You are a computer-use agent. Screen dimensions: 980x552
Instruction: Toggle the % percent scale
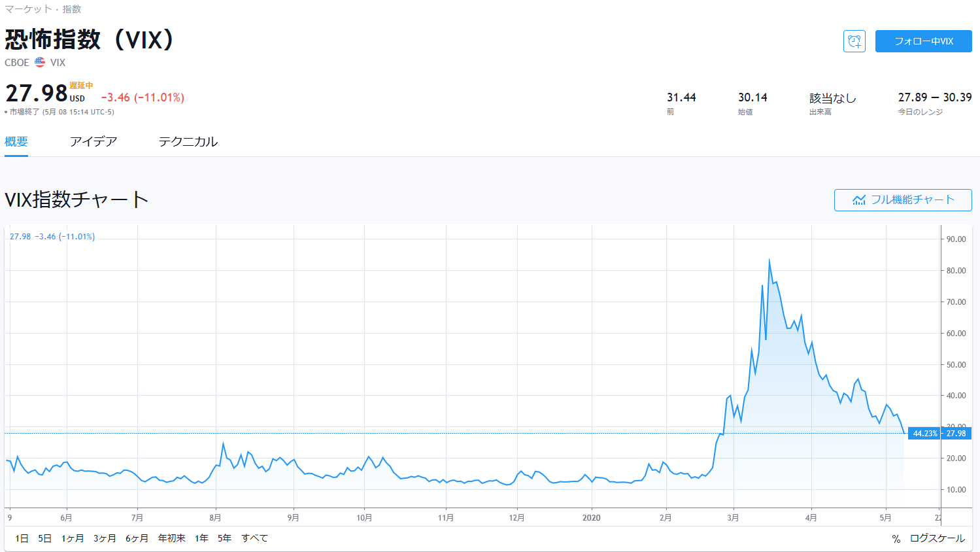click(896, 538)
